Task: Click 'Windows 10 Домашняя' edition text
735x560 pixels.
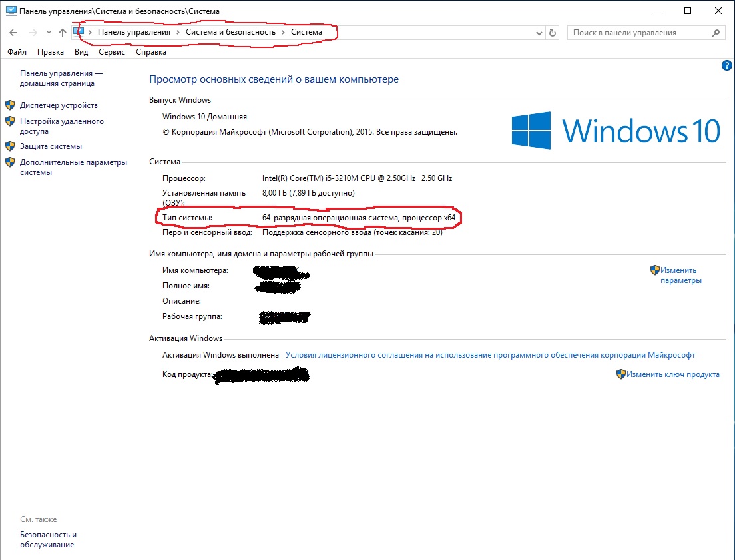Action: pos(204,117)
